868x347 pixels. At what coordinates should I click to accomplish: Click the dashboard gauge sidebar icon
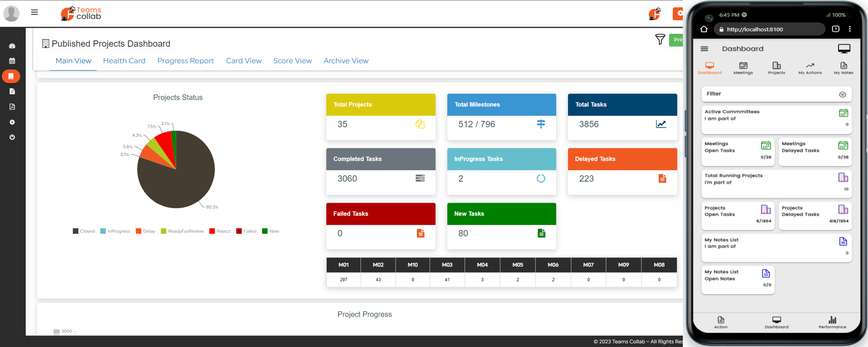point(12,46)
